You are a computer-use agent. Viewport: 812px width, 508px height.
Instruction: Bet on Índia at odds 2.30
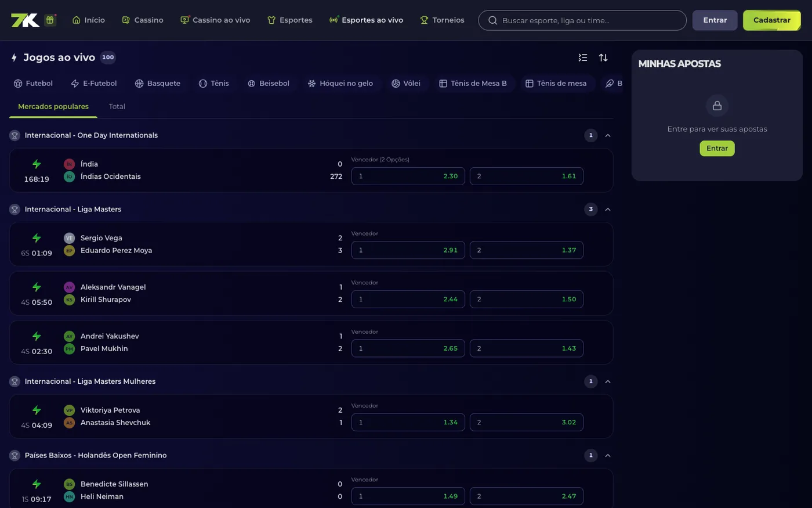(408, 176)
